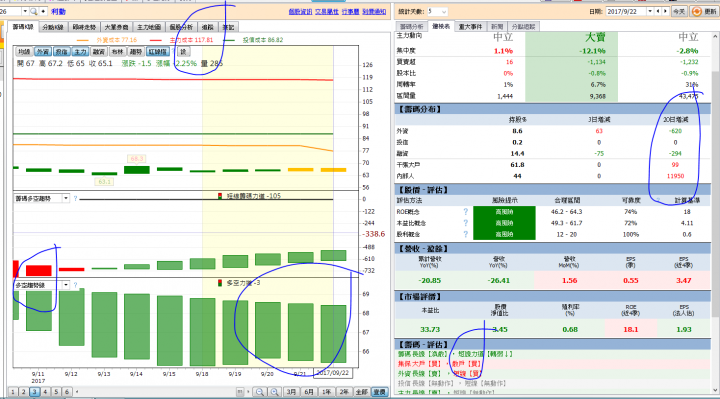Toggle the 投信 cost line overlay

[61, 52]
